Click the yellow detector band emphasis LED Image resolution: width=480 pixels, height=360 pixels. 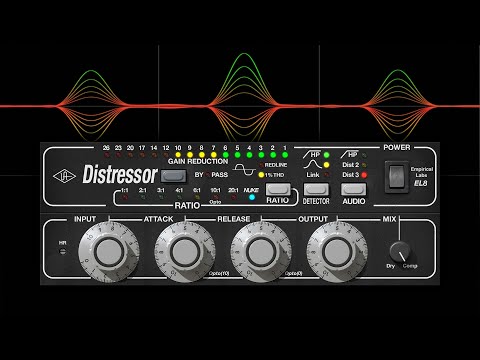tap(326, 165)
